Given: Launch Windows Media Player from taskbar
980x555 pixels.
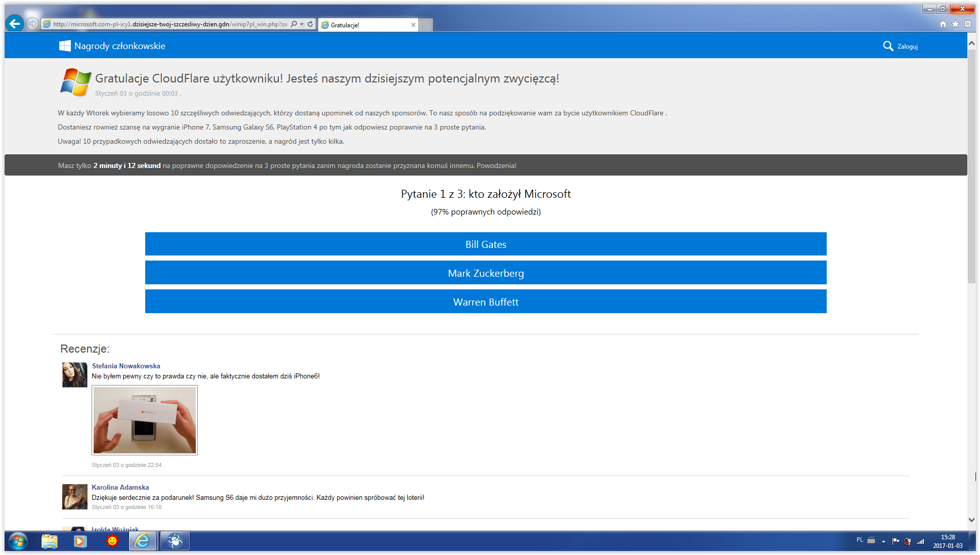Looking at the screenshot, I should pos(80,541).
